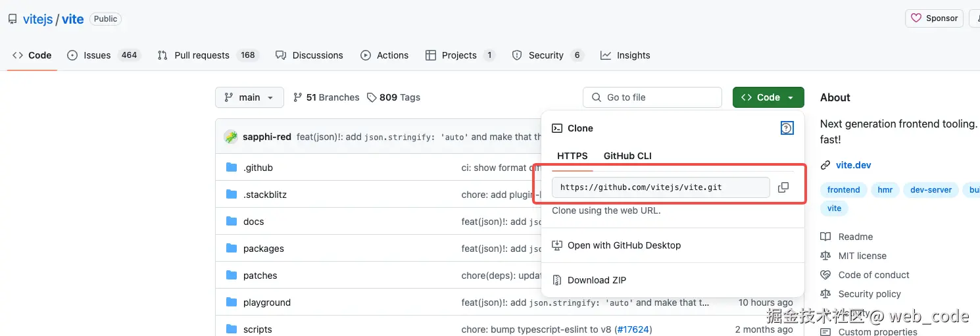Open the main branch dropdown
980x336 pixels.
tap(249, 97)
